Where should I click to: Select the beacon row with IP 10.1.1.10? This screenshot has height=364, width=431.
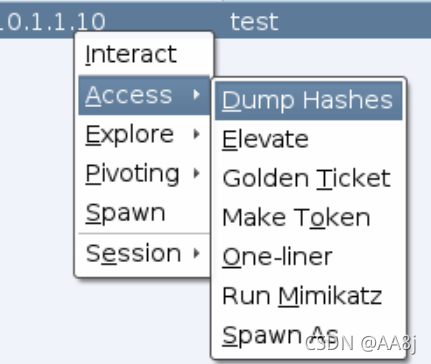pyautogui.click(x=215, y=21)
